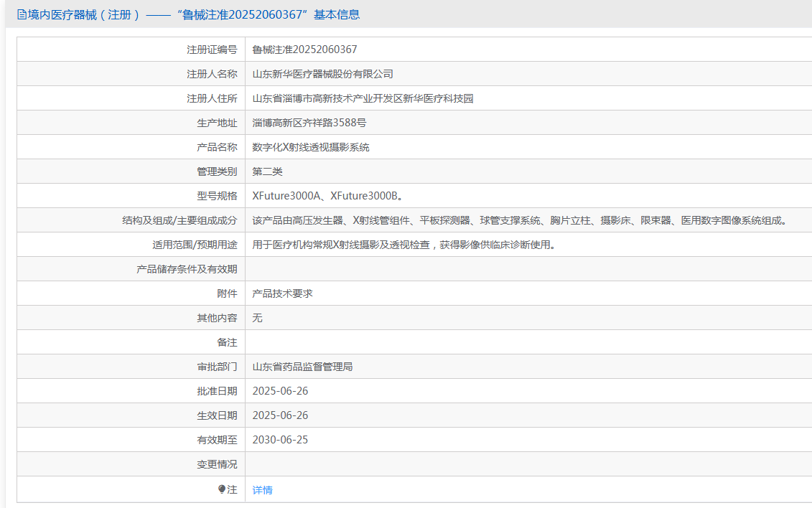This screenshot has width=812, height=508.
Task: Select the 变更情况 label
Action: [217, 464]
